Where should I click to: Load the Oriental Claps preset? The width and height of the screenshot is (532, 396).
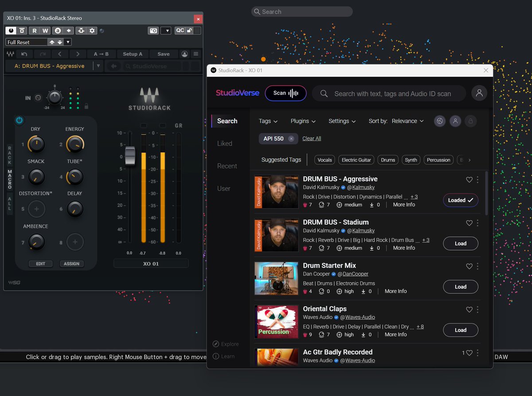point(461,330)
